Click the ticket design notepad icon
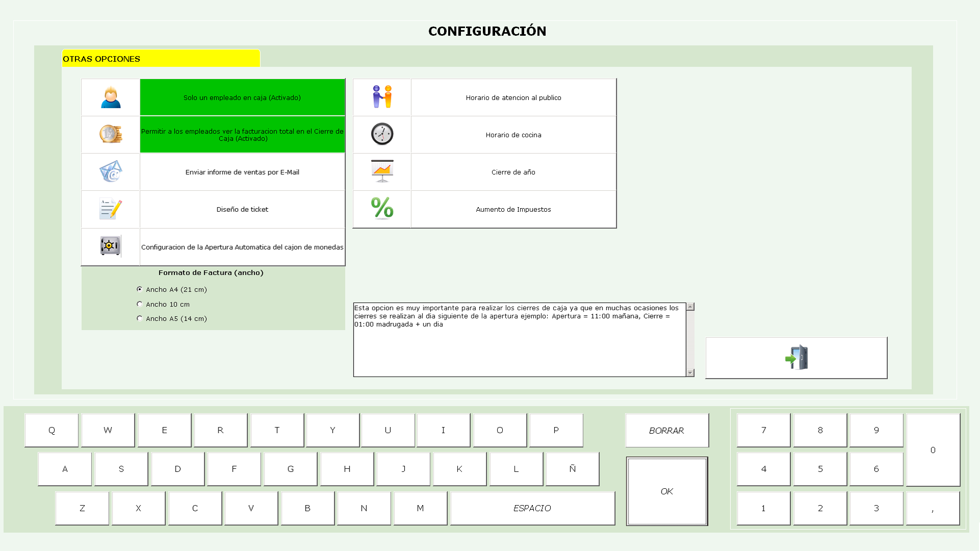Screen dimensions: 980x551 (111, 209)
